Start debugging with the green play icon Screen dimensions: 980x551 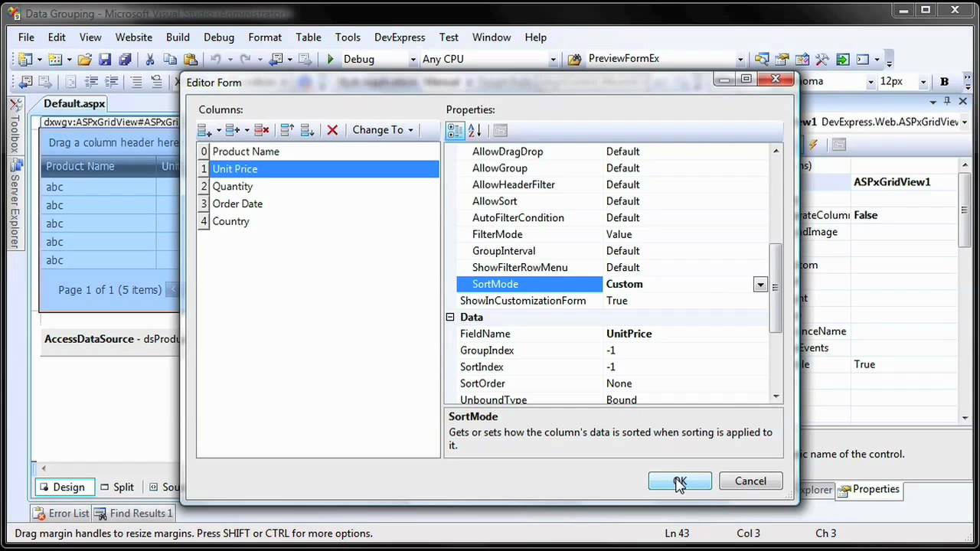click(x=330, y=59)
